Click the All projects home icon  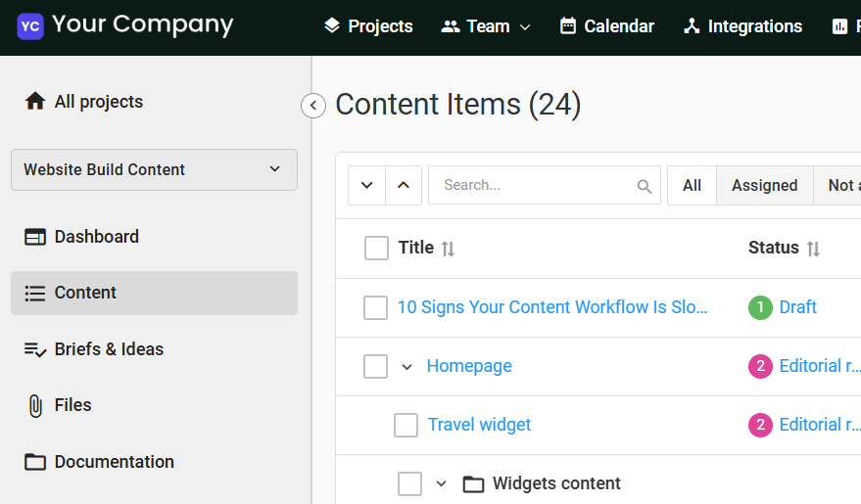(x=35, y=101)
